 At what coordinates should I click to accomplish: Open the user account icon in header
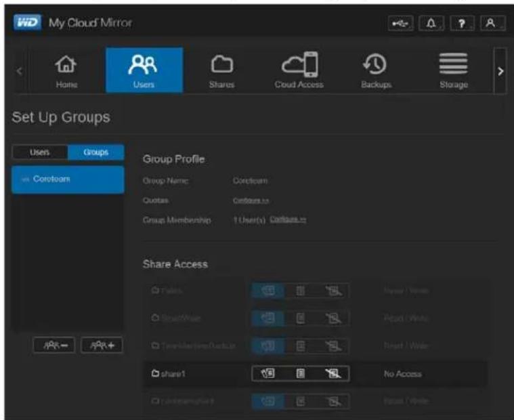492,23
